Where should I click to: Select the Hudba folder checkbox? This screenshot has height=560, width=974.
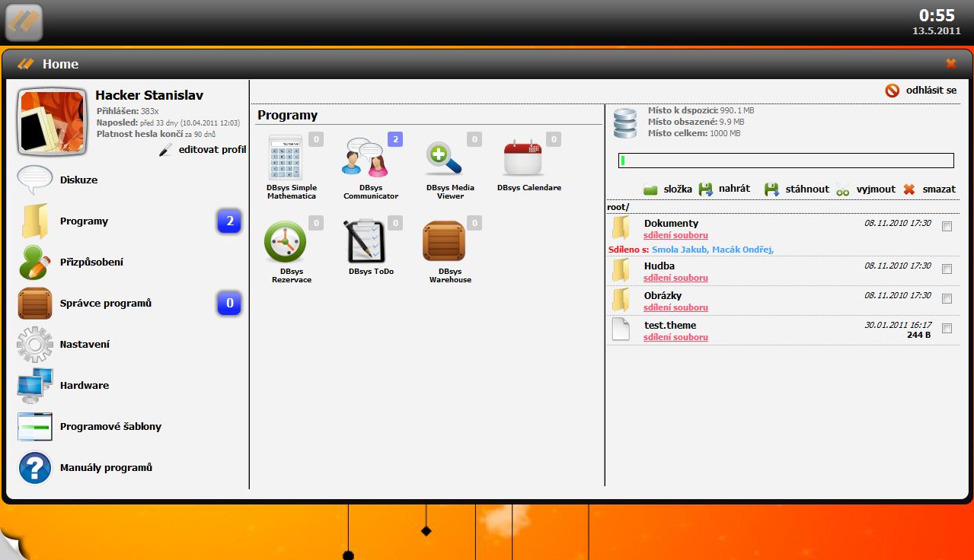point(947,269)
